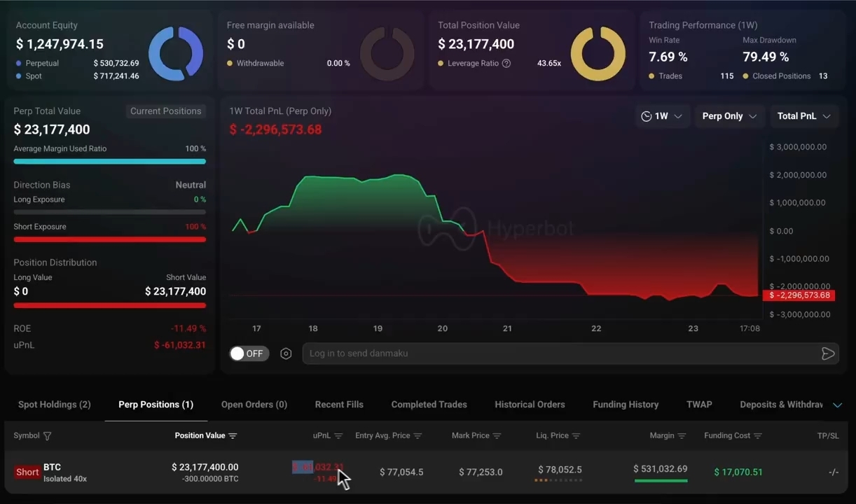The image size is (856, 504).
Task: Sort by Liq. Price column icon
Action: (x=576, y=436)
